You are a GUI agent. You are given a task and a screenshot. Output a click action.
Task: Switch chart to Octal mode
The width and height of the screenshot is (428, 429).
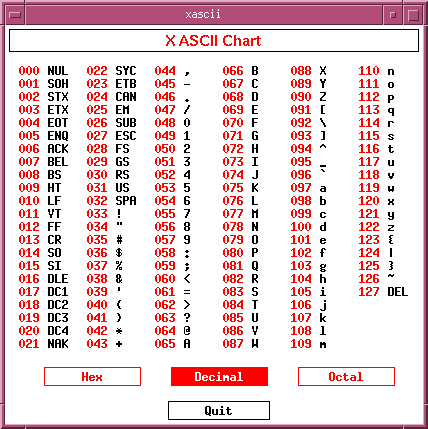pyautogui.click(x=346, y=377)
